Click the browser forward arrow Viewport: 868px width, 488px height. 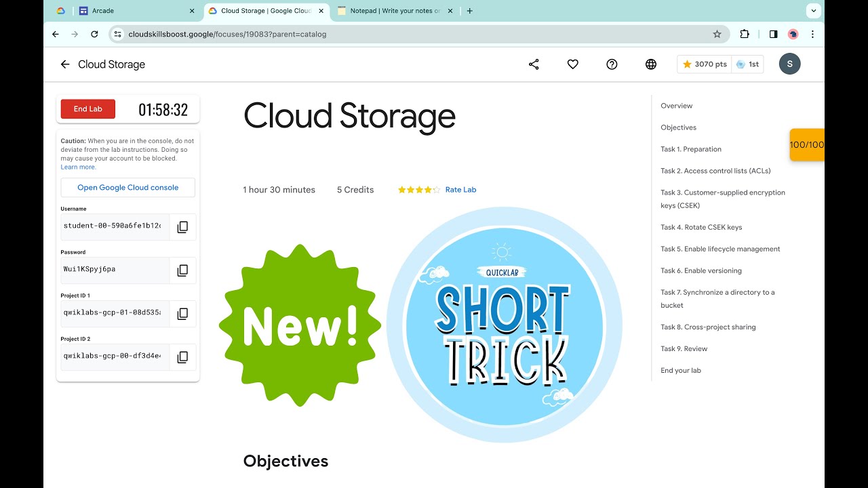75,34
